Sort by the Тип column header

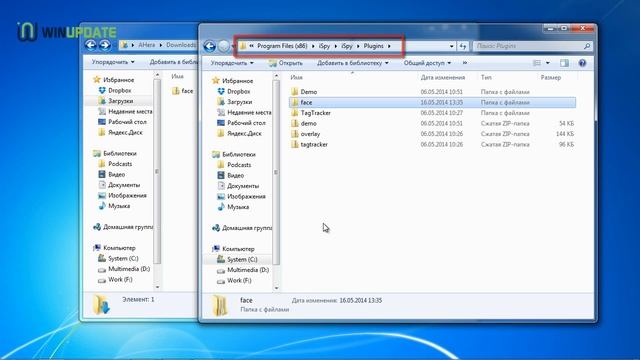tap(486, 77)
